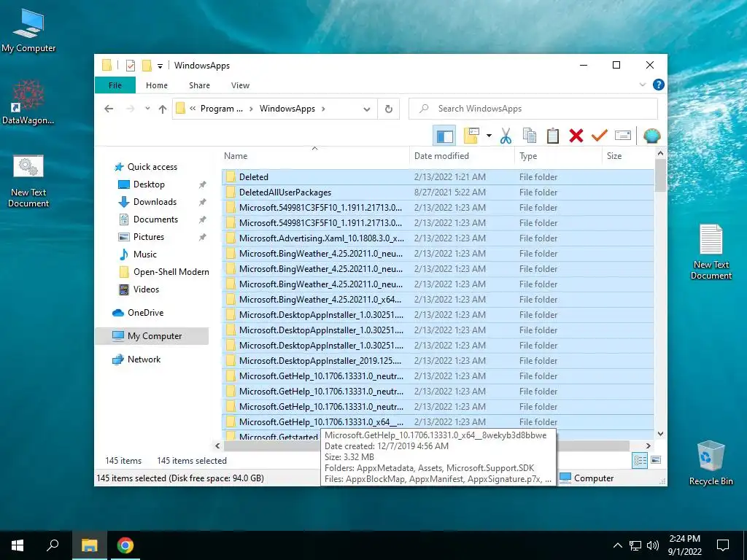Select the DeletedAllUserPackages folder

(438, 192)
